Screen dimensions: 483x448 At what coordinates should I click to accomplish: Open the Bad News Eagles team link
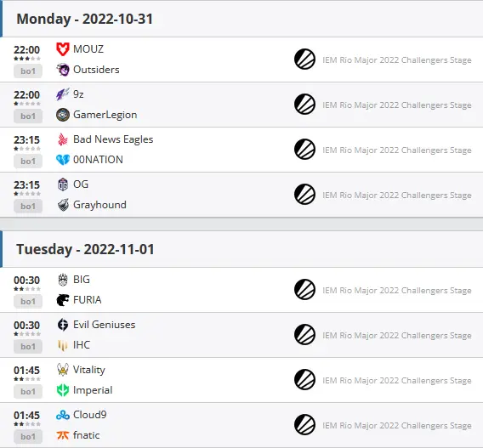[x=113, y=139]
